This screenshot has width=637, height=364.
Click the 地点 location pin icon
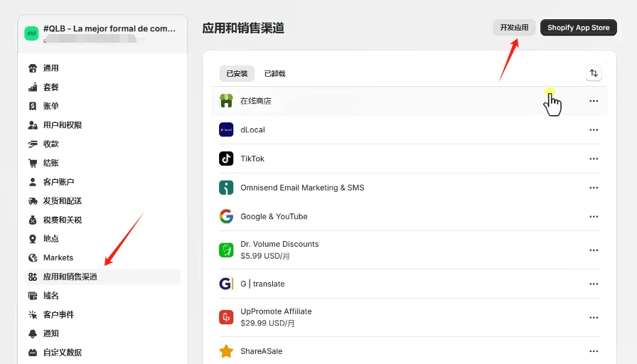33,239
